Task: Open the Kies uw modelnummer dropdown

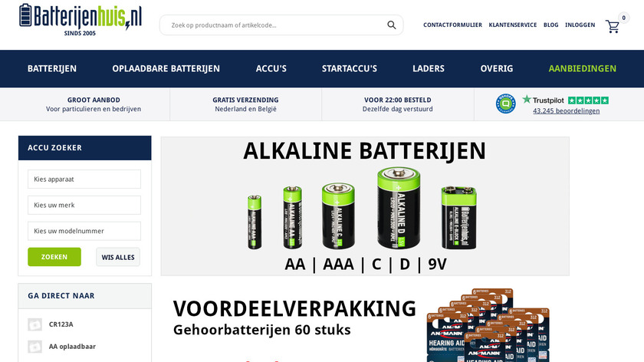Action: [84, 231]
